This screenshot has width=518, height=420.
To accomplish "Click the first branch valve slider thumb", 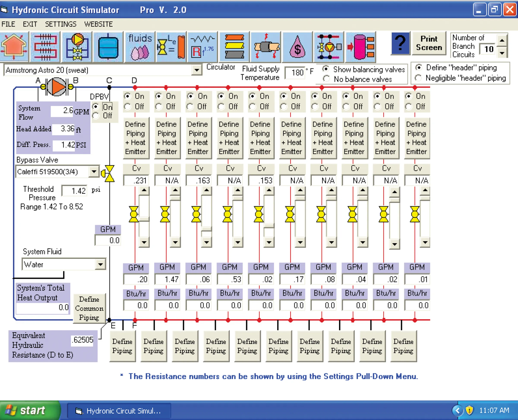I will coord(144,219).
